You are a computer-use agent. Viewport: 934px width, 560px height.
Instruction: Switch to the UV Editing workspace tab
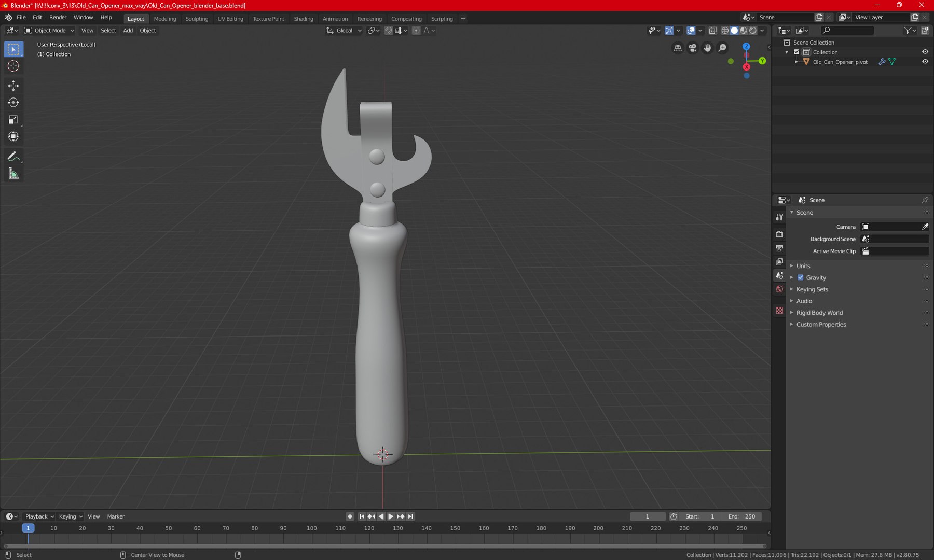tap(230, 19)
